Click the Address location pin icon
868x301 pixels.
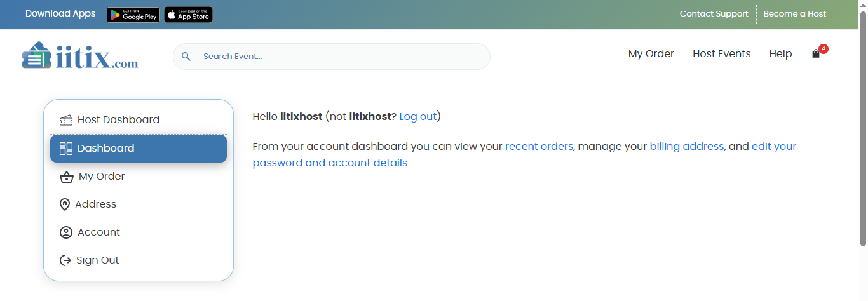(x=64, y=204)
